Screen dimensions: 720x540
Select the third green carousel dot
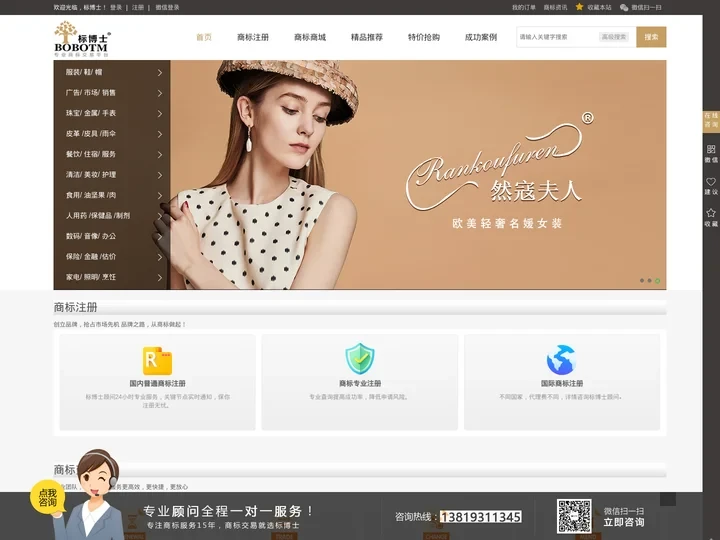[x=658, y=281]
